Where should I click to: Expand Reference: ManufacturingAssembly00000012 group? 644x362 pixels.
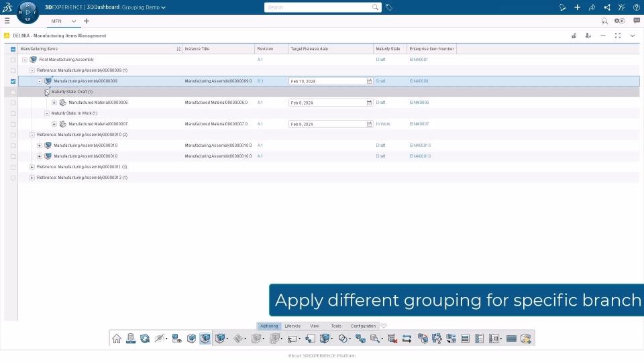[x=32, y=177]
